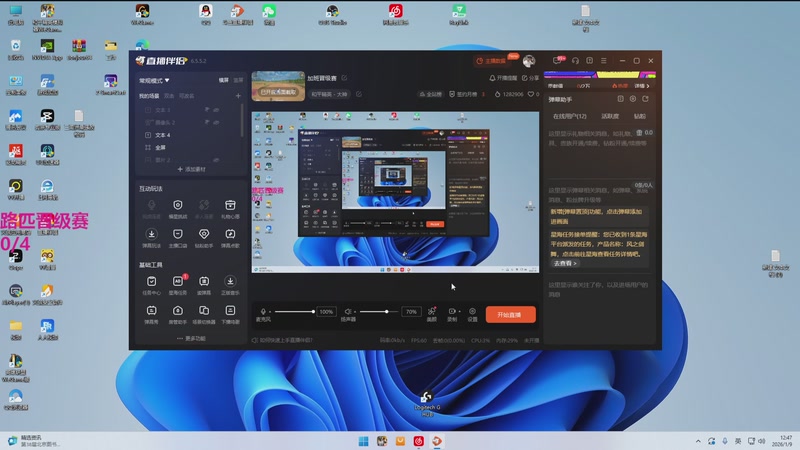Mute the microphone icon
This screenshot has height=450, width=800.
click(263, 311)
